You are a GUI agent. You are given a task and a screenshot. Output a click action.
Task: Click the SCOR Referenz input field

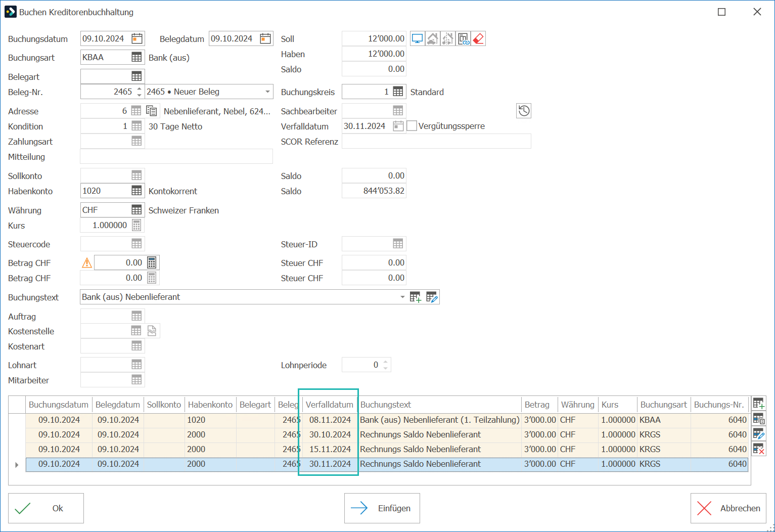[436, 142]
